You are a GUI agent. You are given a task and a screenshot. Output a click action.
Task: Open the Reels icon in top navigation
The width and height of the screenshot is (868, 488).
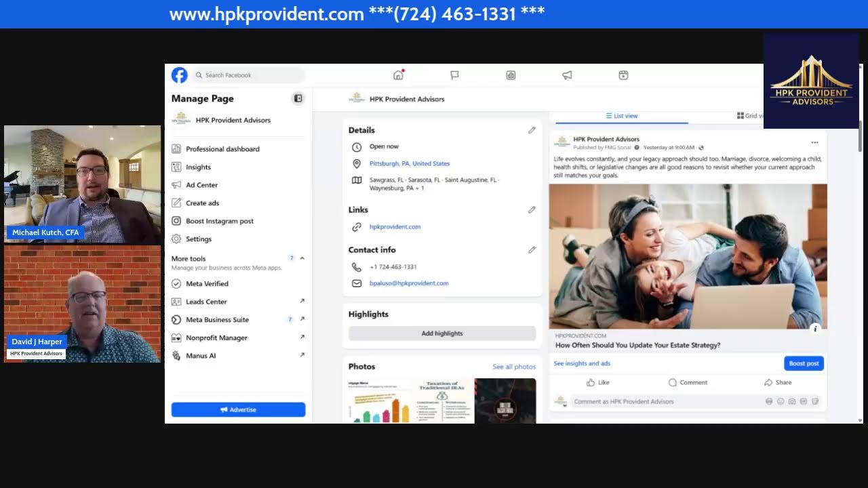(x=623, y=75)
